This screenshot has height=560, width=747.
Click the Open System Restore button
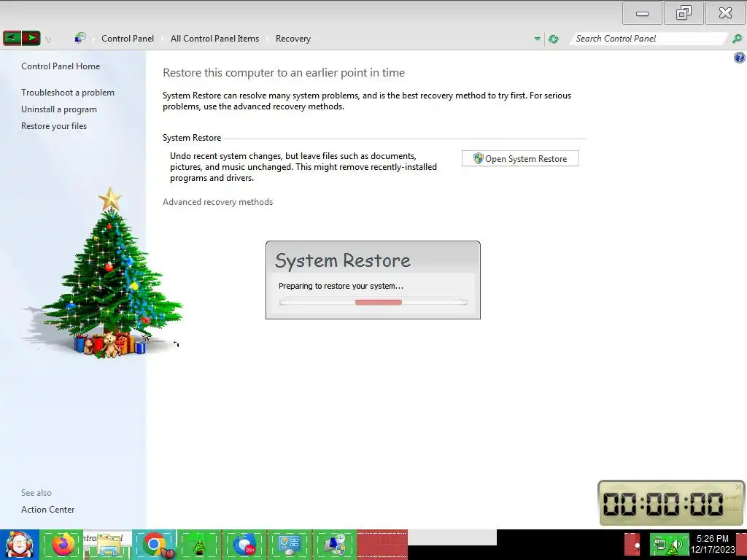coord(519,158)
